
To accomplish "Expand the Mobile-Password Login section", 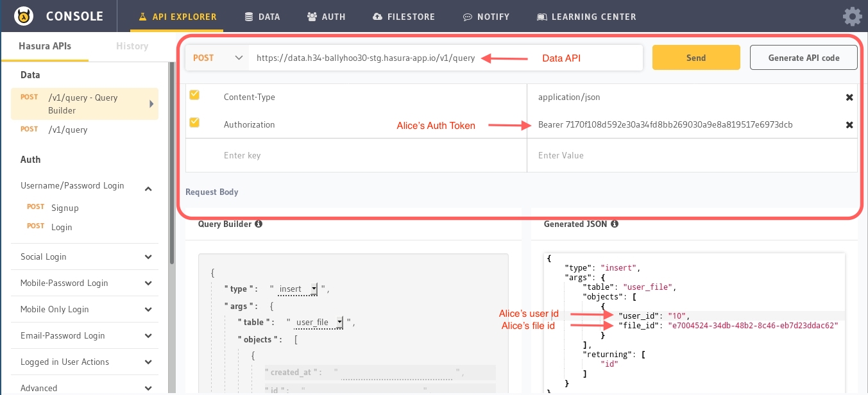I will pos(148,283).
